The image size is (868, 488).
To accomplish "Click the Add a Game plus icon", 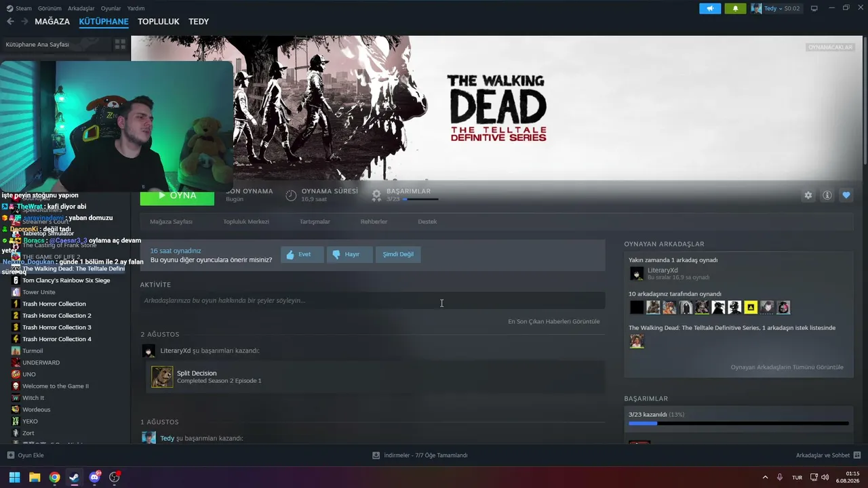I will [10, 455].
